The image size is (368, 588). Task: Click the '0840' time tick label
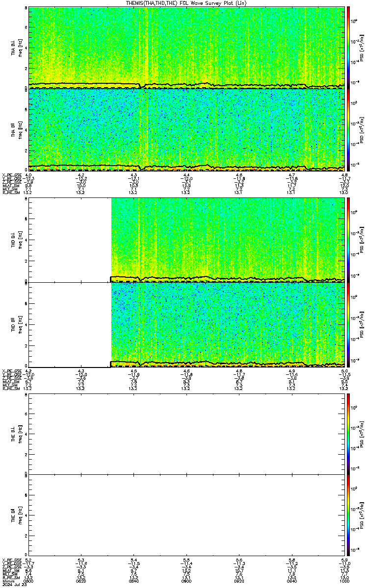click(133, 581)
